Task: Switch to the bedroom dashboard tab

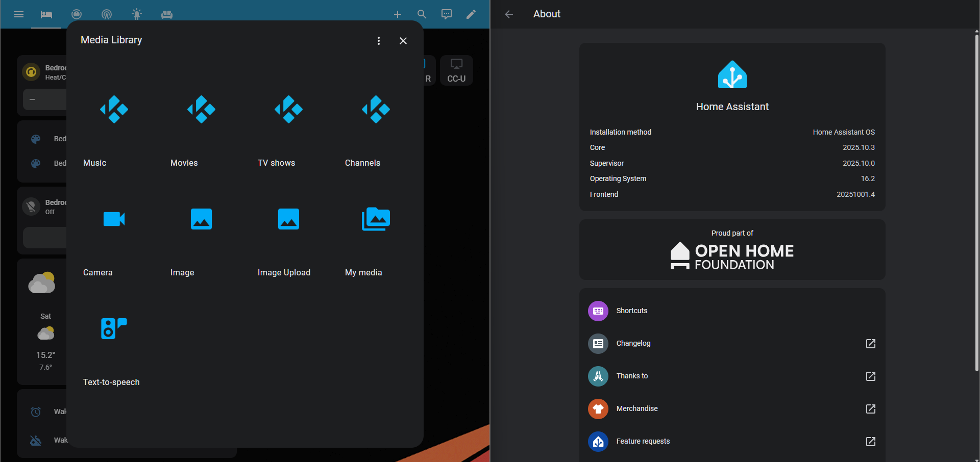Action: click(46, 14)
